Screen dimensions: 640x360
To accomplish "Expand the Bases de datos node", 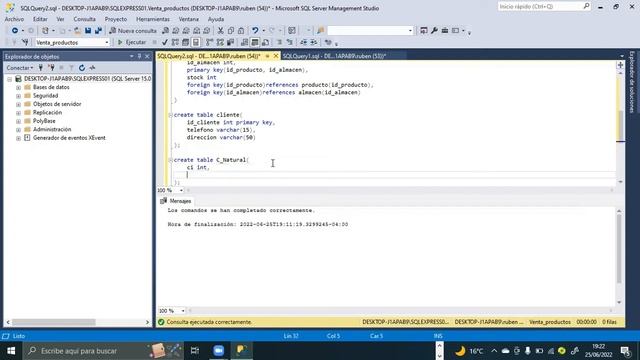I will coord(18,87).
